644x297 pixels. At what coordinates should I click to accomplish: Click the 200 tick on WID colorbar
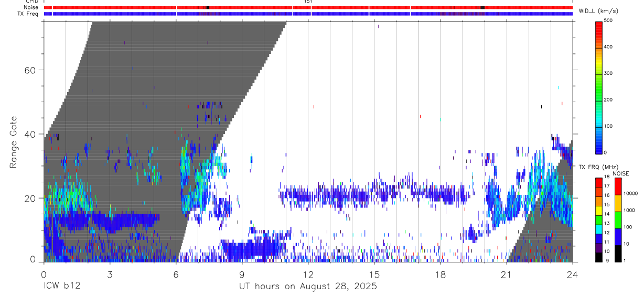point(608,100)
